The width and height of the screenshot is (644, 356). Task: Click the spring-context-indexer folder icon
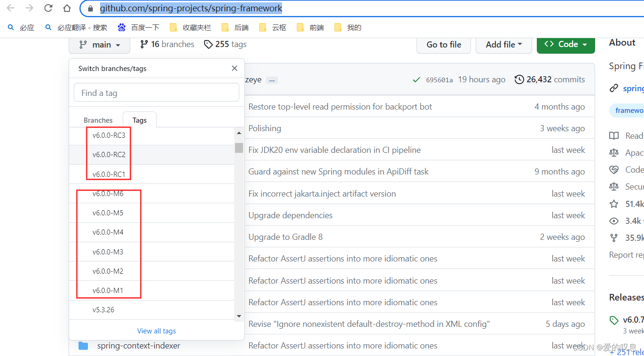tap(83, 346)
